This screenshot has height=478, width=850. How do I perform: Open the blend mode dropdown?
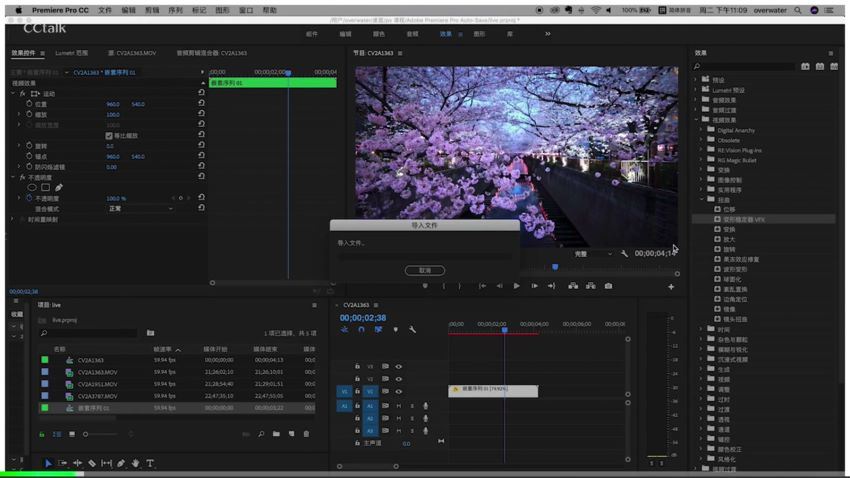click(140, 209)
